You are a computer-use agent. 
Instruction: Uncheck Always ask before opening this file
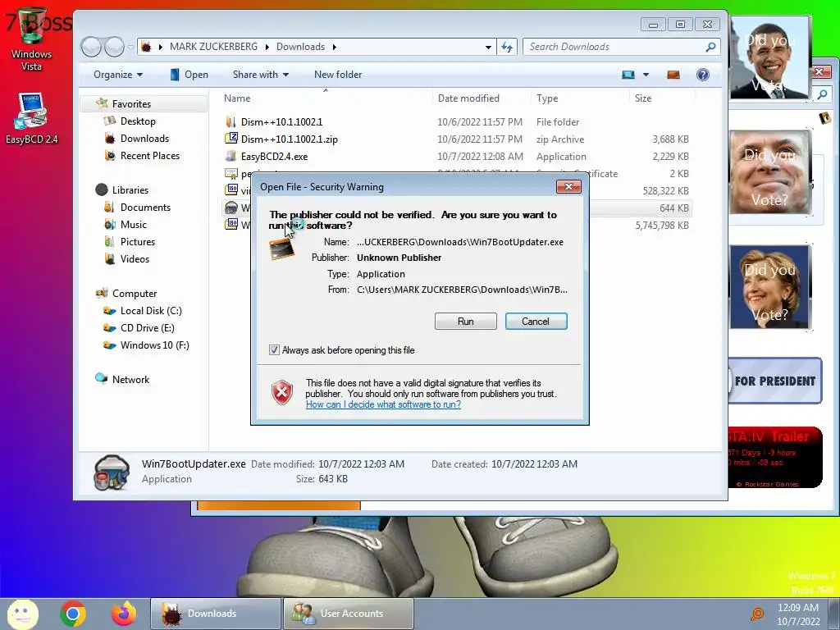[274, 349]
